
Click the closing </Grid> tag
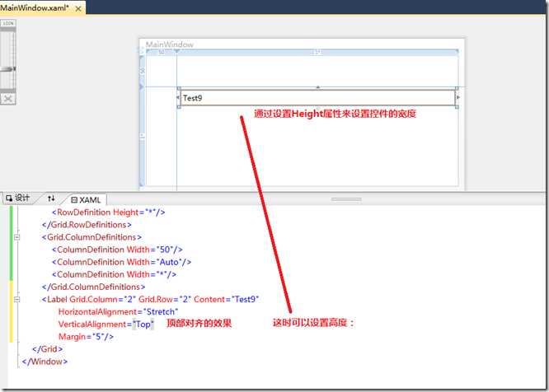click(47, 349)
